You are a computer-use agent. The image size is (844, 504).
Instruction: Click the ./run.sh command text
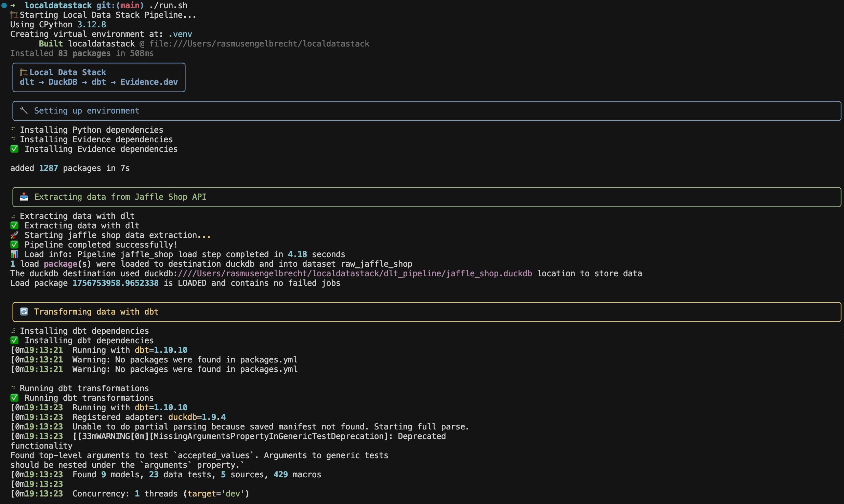coord(168,5)
